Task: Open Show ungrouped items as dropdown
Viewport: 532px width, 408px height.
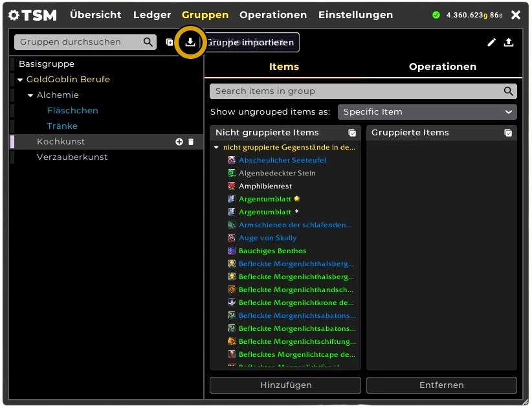Action: pos(427,112)
